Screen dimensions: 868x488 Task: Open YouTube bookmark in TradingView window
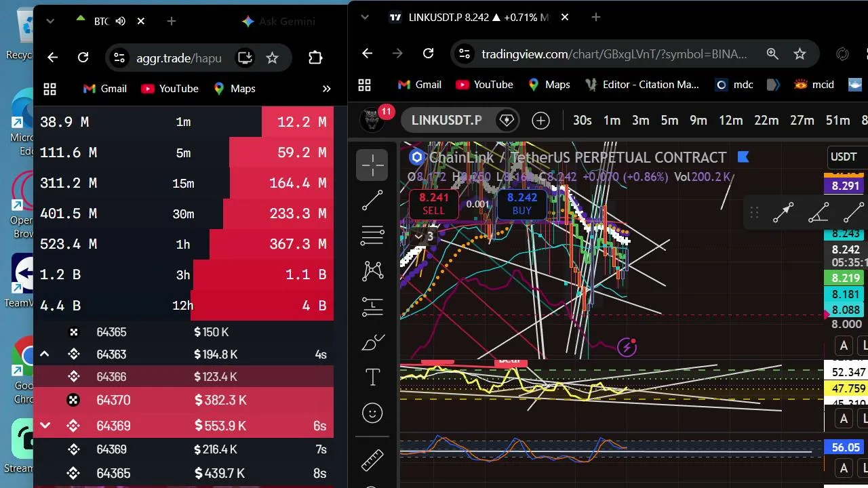click(484, 85)
